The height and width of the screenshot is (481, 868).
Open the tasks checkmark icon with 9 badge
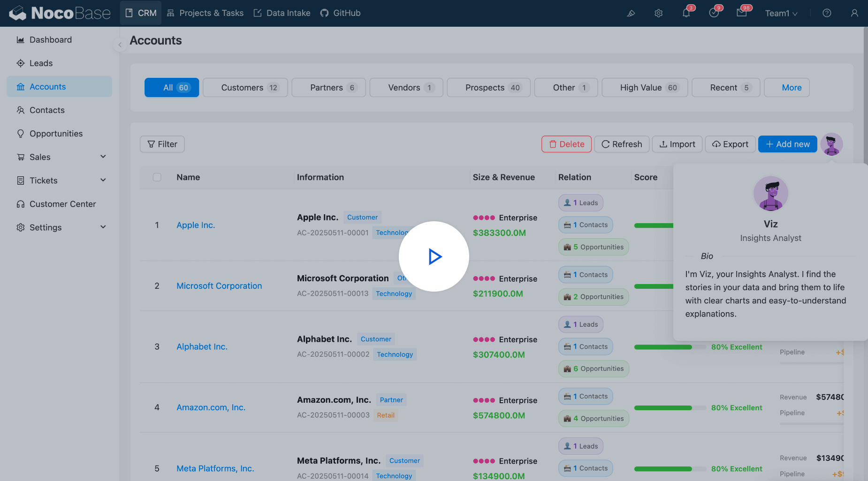[714, 13]
